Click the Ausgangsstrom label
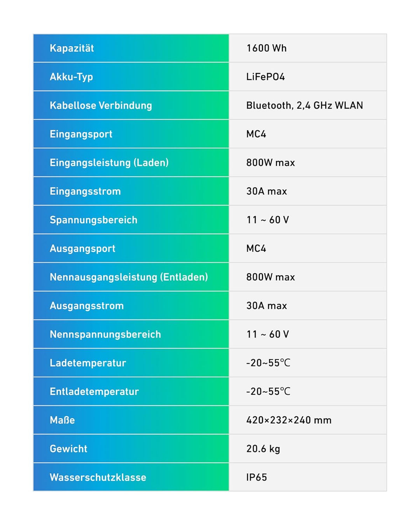This screenshot has height=525, width=420. 87,306
